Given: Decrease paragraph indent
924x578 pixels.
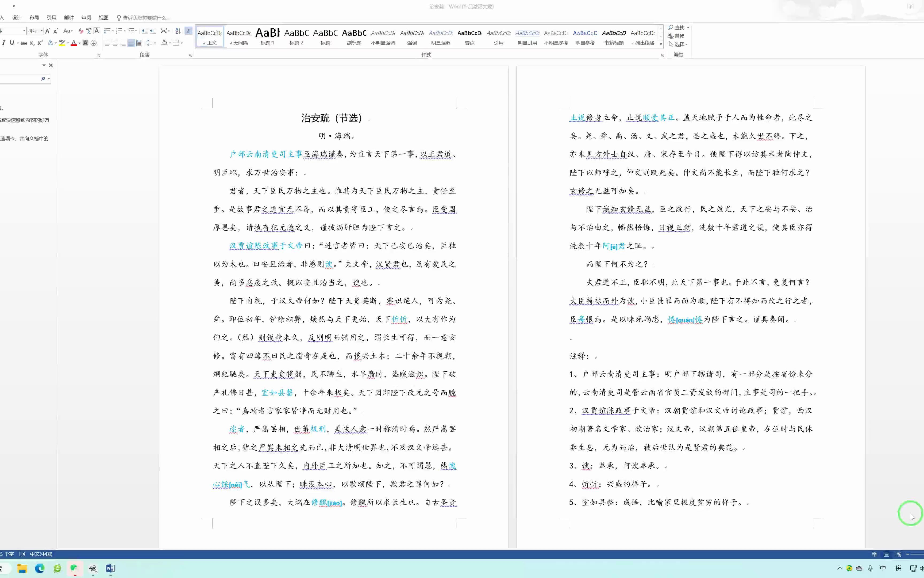Looking at the screenshot, I should tap(145, 31).
